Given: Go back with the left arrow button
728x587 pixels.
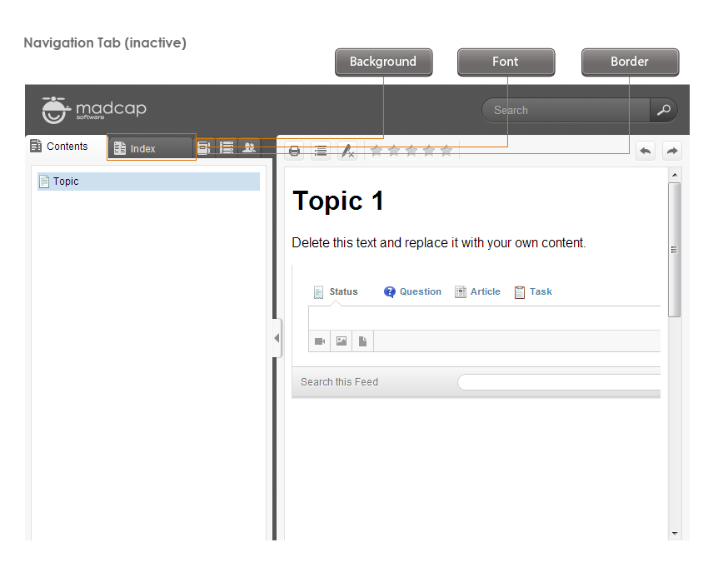Looking at the screenshot, I should tap(646, 151).
